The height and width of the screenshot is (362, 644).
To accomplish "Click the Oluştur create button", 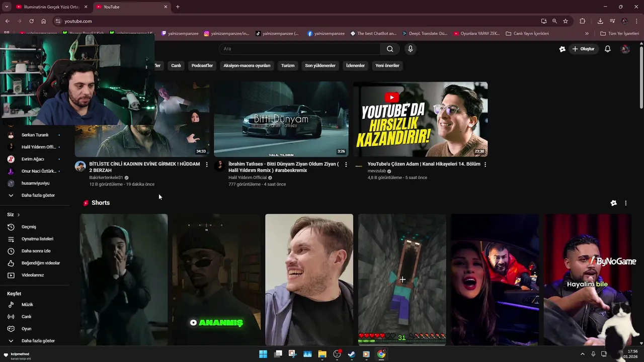I will (583, 49).
